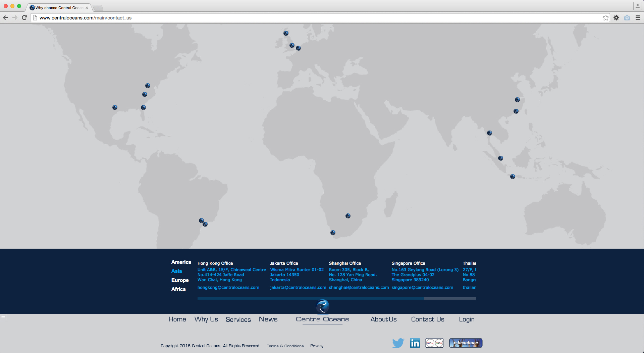Click the ISO certification badge
This screenshot has width=644, height=353.
click(434, 343)
